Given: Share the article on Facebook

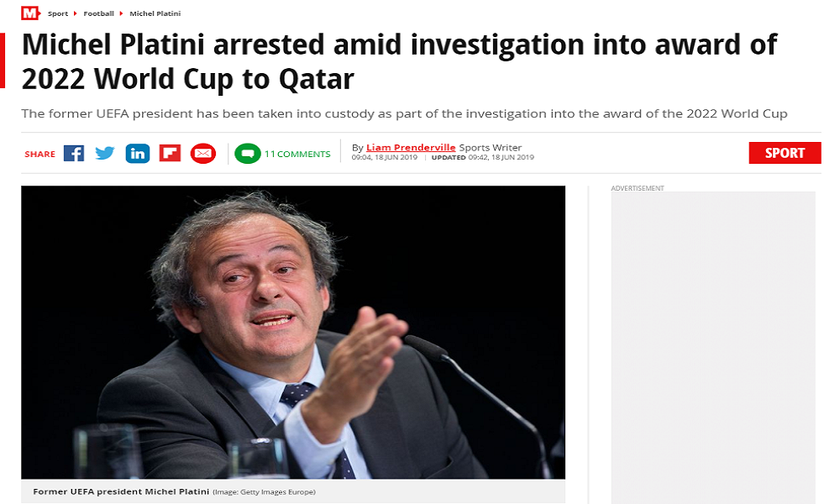Looking at the screenshot, I should click(x=73, y=153).
